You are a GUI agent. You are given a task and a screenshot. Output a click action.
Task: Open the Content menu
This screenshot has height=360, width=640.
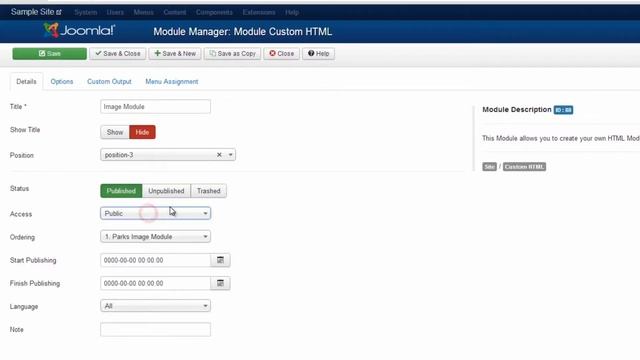click(175, 12)
